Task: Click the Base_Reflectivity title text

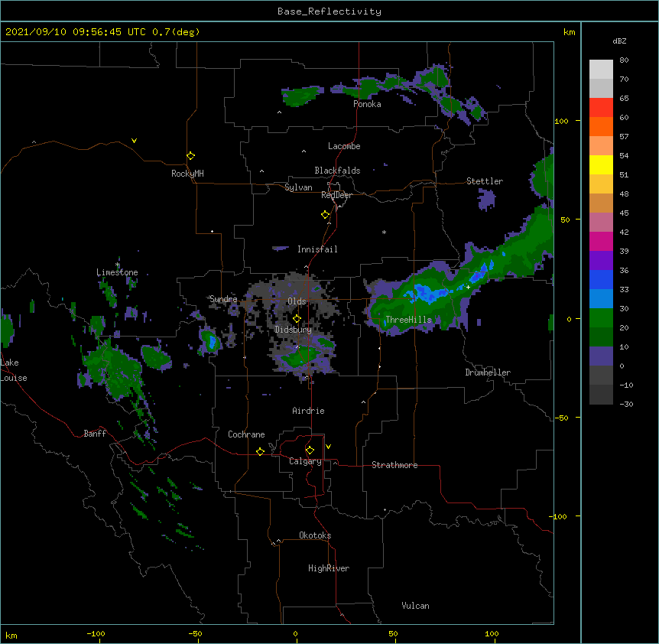Action: coord(329,11)
